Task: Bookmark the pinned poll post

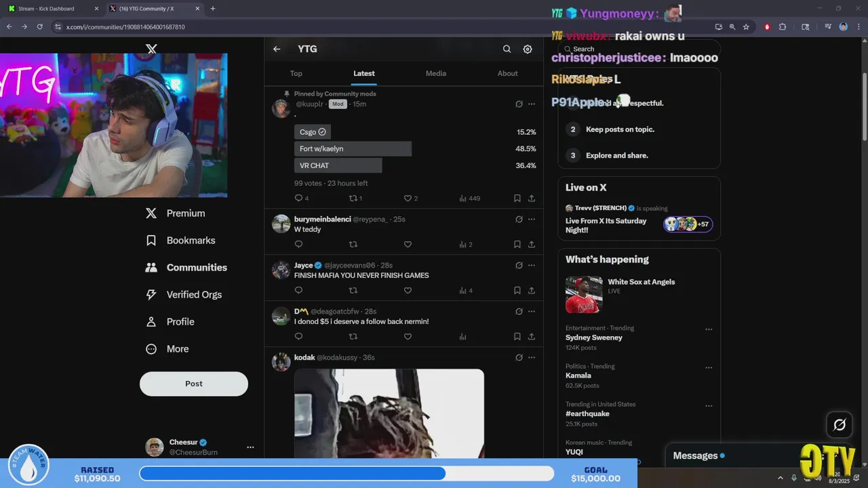Action: point(517,199)
